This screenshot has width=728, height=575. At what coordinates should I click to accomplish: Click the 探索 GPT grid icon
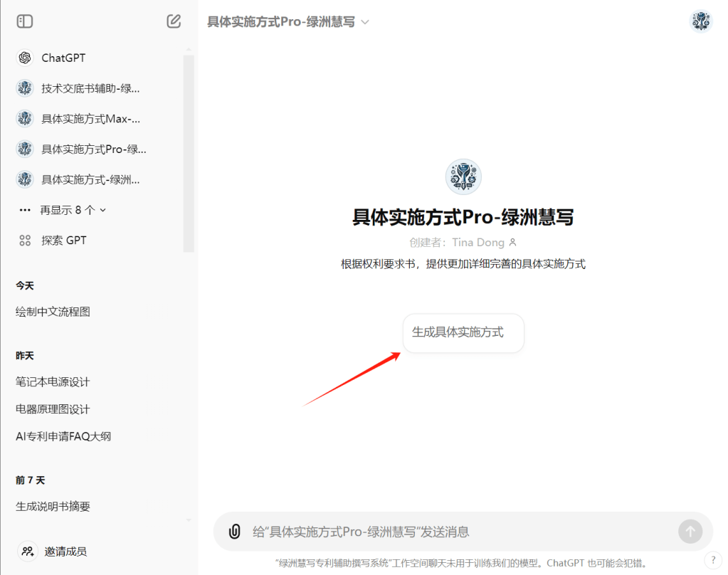[25, 241]
